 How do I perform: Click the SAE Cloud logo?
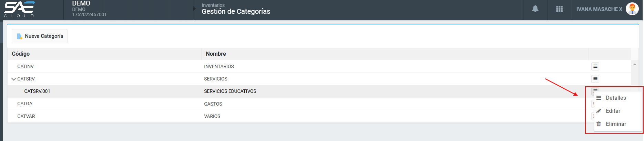click(20, 9)
